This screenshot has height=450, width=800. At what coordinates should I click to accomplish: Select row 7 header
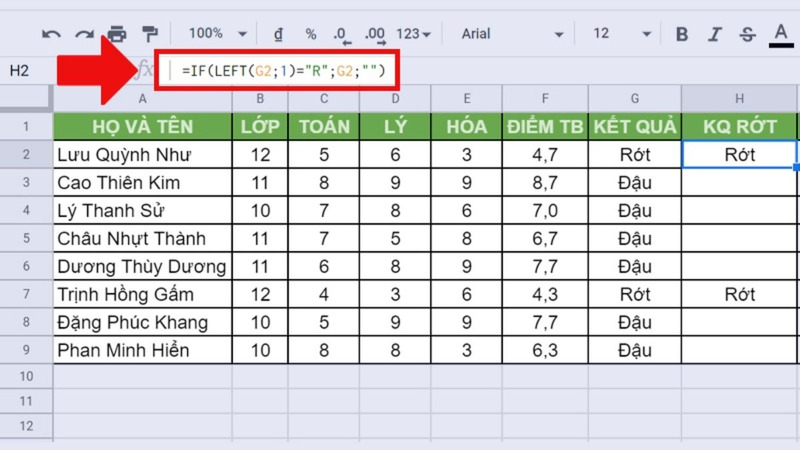click(x=26, y=295)
